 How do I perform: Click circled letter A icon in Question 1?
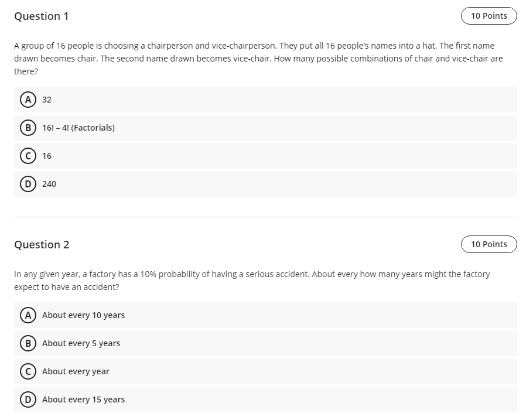point(28,100)
